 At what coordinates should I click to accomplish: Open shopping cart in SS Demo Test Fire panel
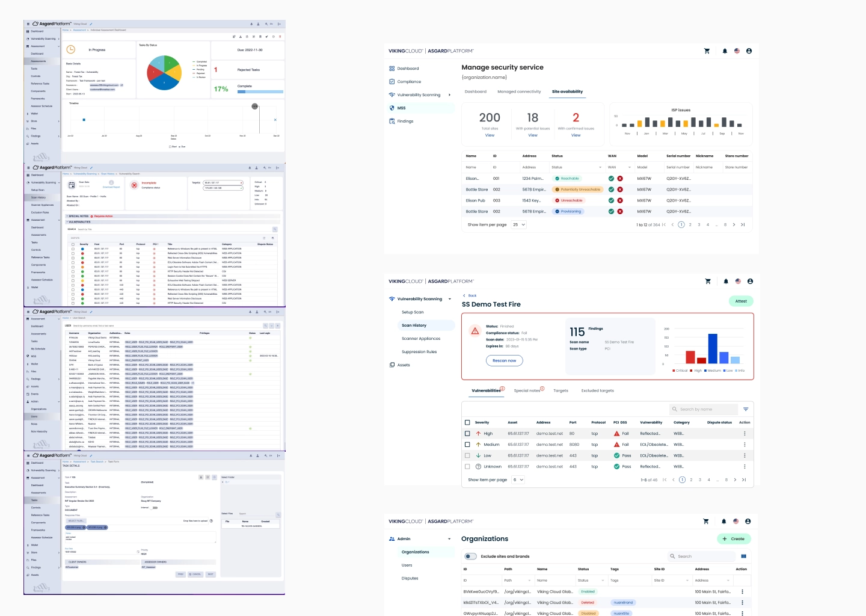click(708, 281)
